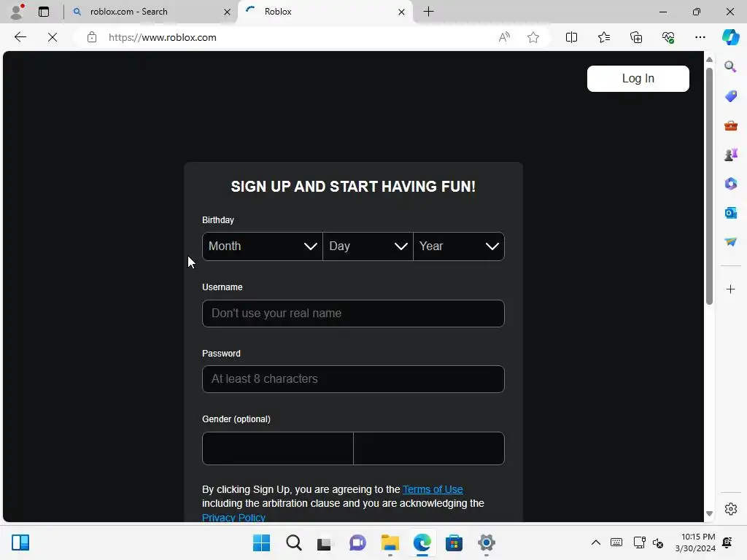Open Task View on the taskbar

(x=325, y=542)
